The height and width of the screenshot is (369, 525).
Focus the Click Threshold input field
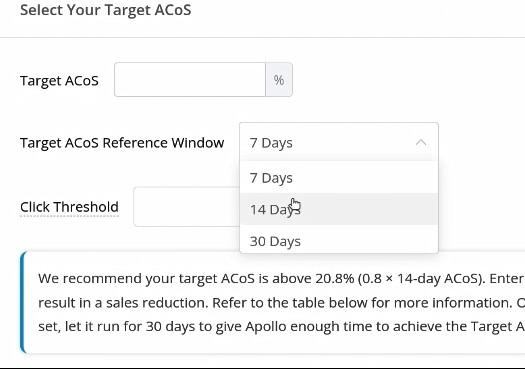187,207
